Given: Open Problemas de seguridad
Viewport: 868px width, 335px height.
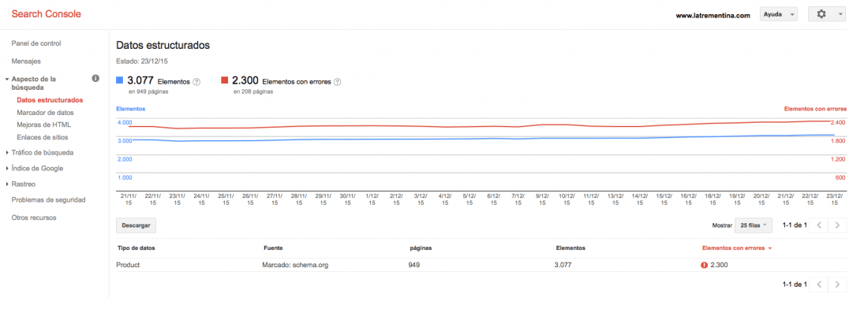Looking at the screenshot, I should point(48,199).
